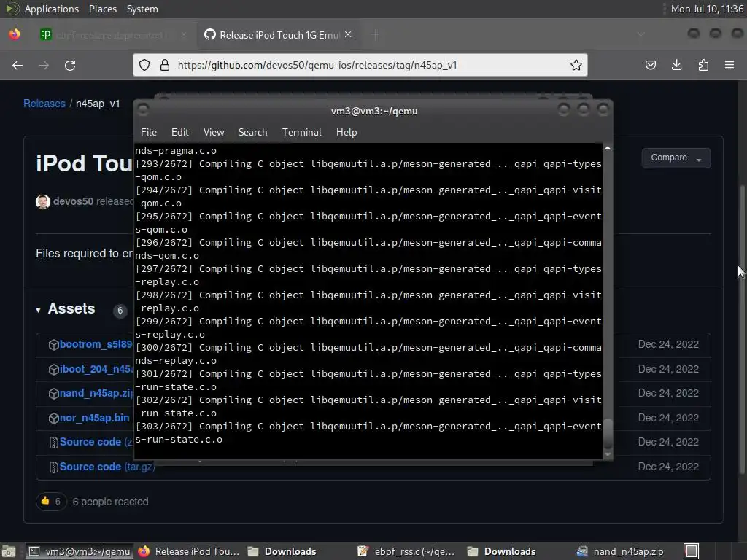Open ebpf_rss.c editor taskbar item
This screenshot has width=747, height=560.
click(407, 551)
